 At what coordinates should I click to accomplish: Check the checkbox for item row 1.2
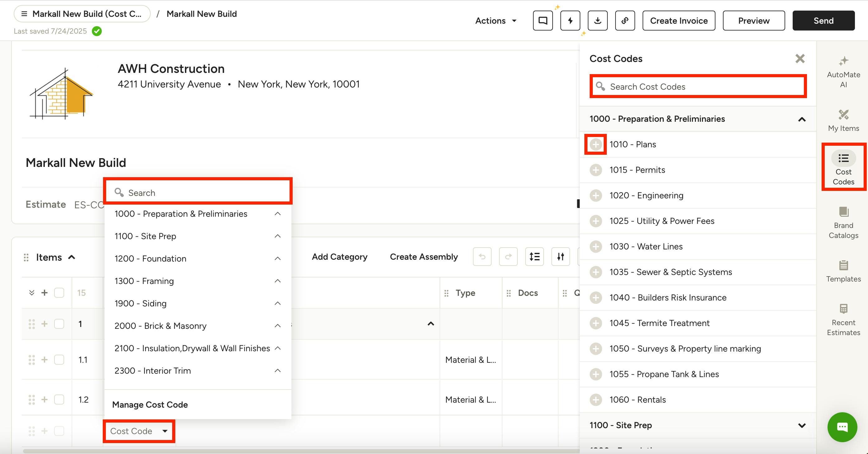(x=59, y=400)
